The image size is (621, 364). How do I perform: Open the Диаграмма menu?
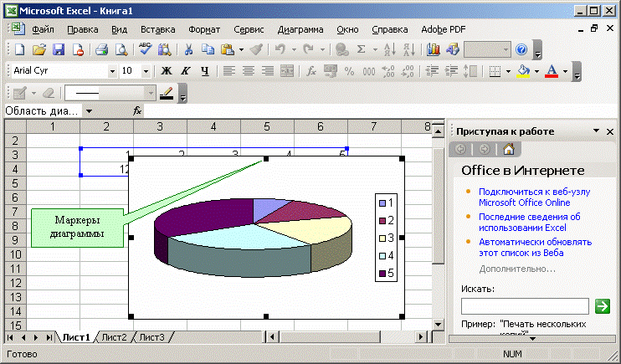[x=300, y=29]
